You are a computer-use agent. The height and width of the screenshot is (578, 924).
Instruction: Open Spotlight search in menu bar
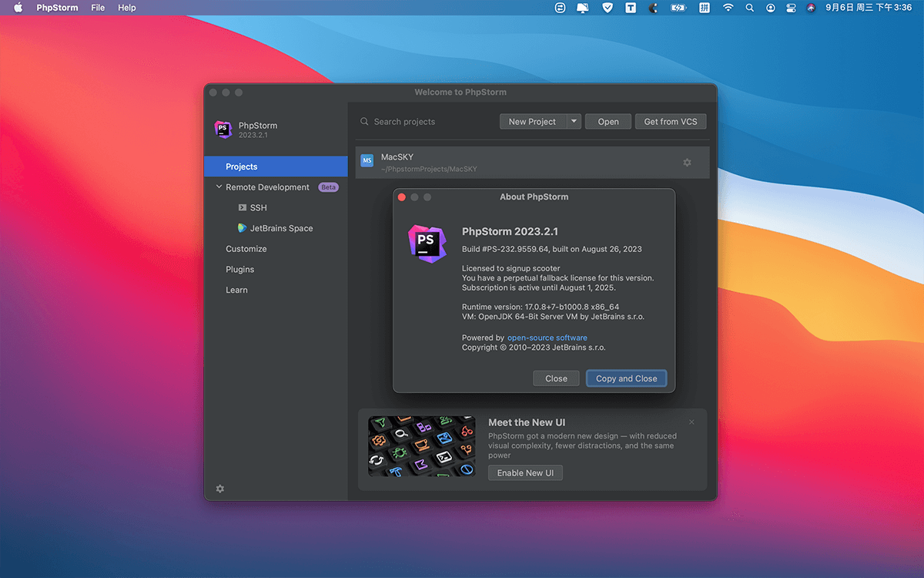click(x=750, y=8)
